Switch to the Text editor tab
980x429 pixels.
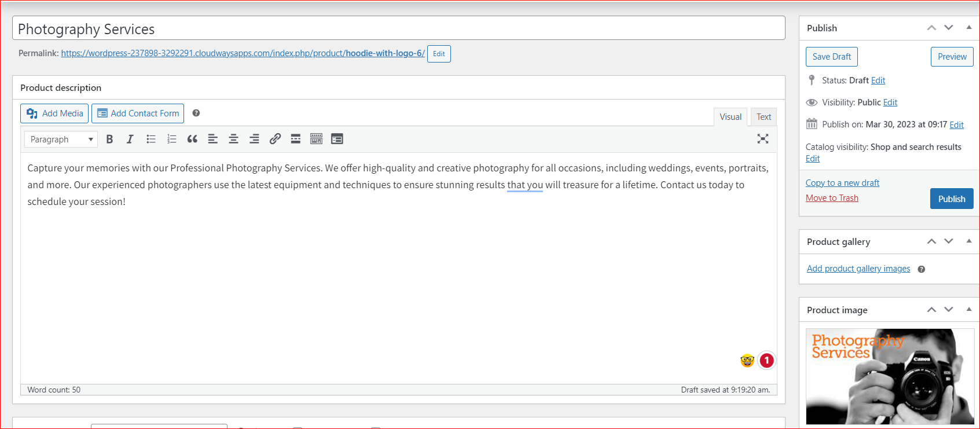pos(764,117)
